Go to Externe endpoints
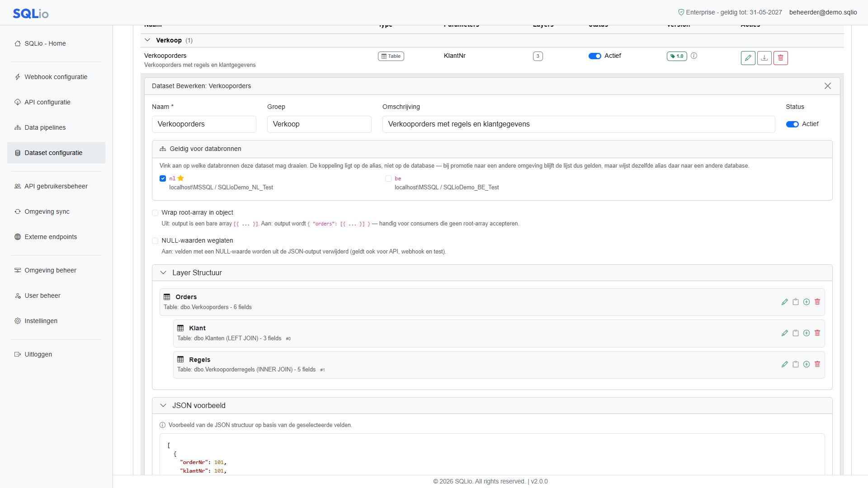The width and height of the screenshot is (868, 488). coord(56,237)
